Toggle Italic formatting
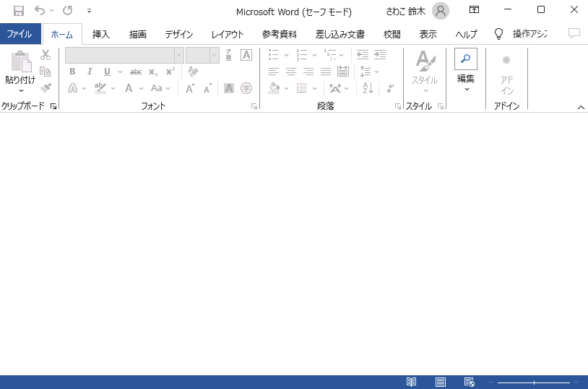The image size is (588, 389). [90, 72]
